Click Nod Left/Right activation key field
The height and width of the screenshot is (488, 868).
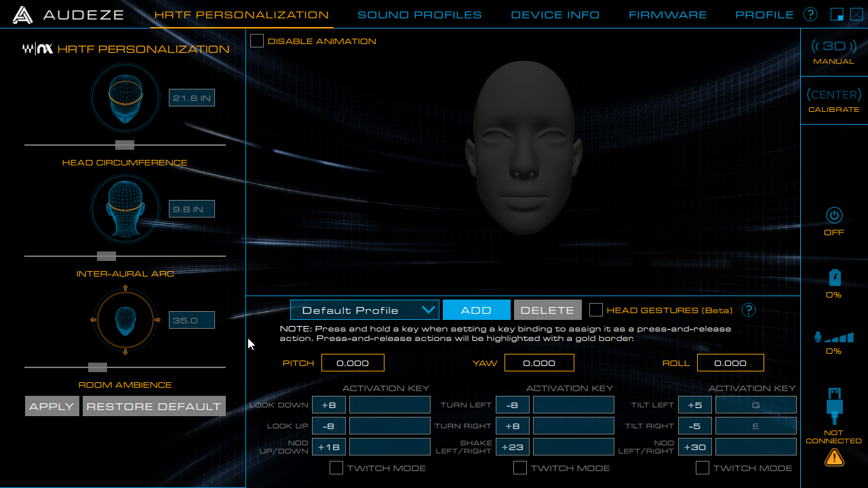pyautogui.click(x=756, y=447)
